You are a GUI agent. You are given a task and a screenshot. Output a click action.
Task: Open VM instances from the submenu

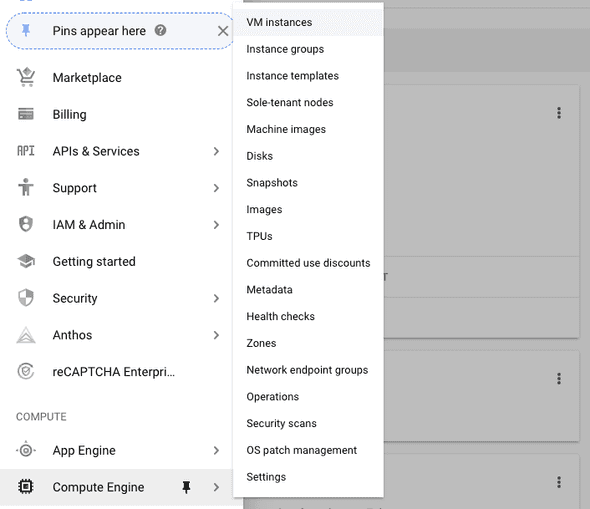pyautogui.click(x=308, y=22)
